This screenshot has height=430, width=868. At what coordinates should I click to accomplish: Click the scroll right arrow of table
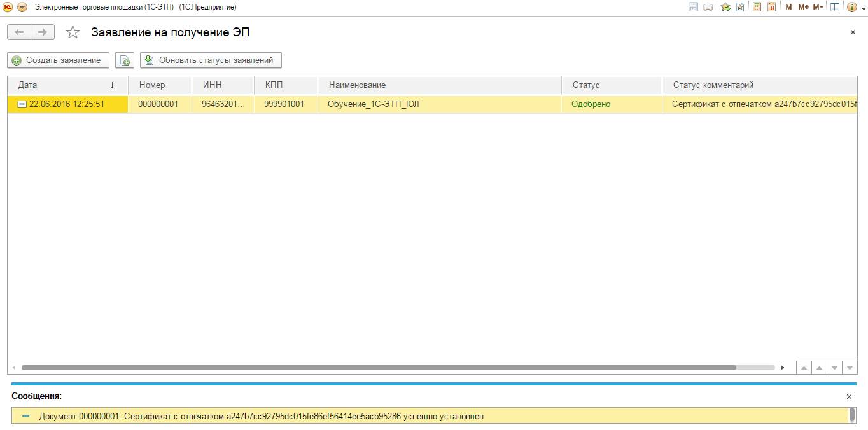coord(783,368)
